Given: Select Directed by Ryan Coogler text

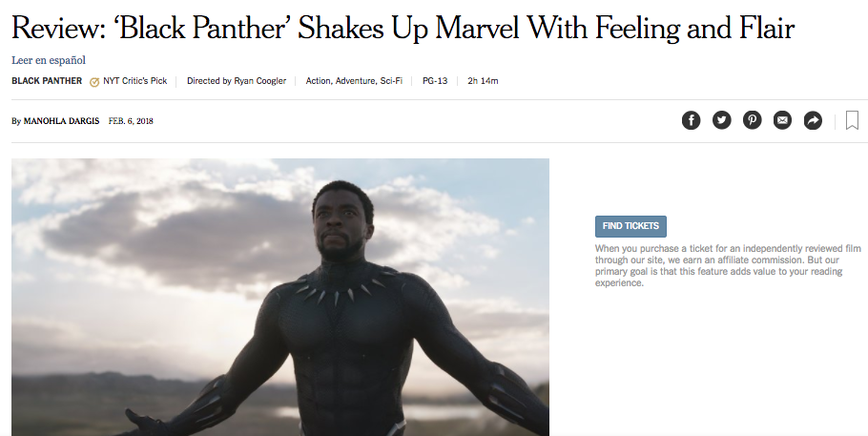Looking at the screenshot, I should (237, 81).
